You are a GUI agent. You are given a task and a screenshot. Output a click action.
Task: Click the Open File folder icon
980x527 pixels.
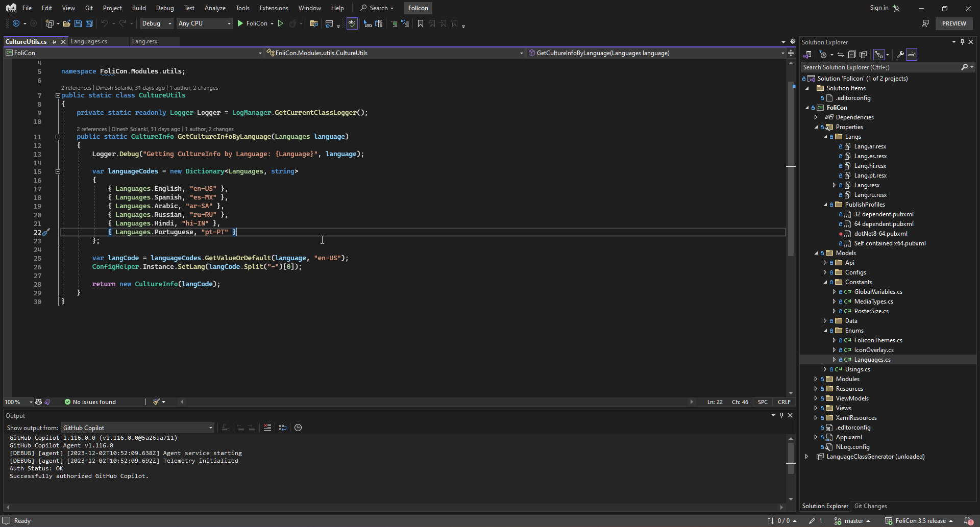(x=67, y=23)
